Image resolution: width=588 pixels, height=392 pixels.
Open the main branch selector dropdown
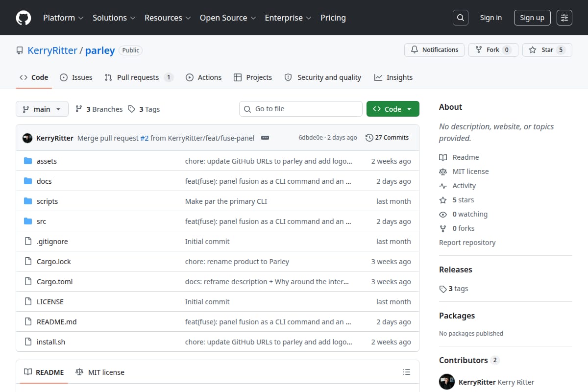click(x=42, y=109)
